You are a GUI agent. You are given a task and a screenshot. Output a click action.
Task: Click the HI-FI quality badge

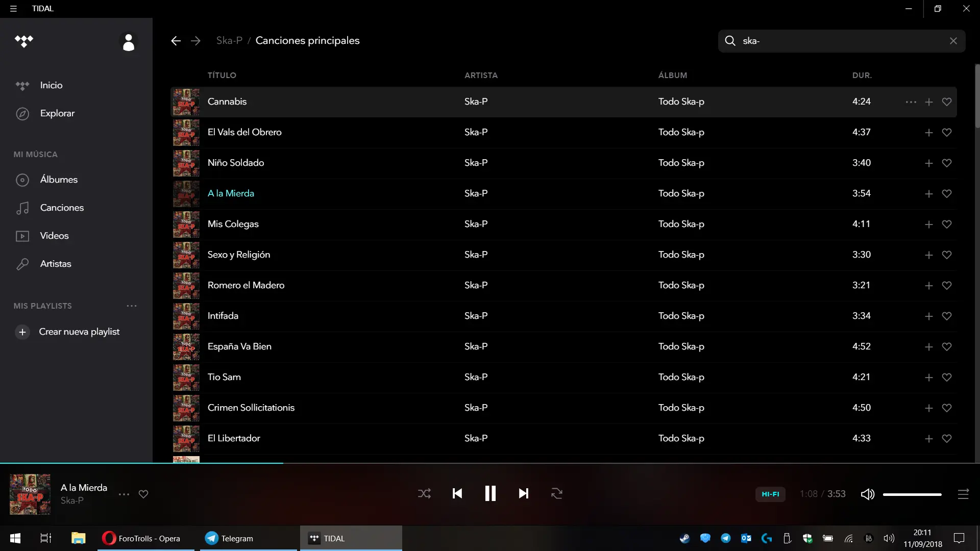pyautogui.click(x=770, y=494)
